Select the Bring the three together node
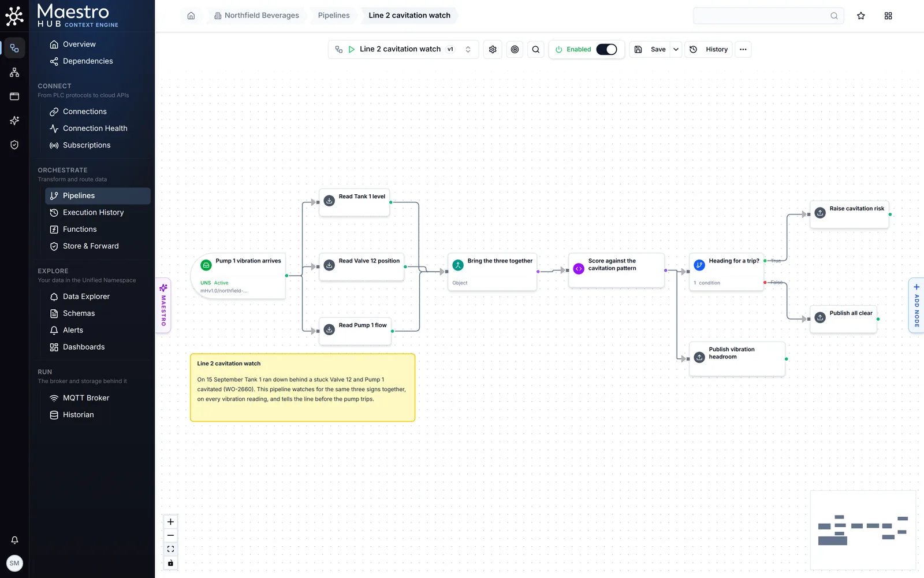Screen dimensions: 924x578 point(493,272)
